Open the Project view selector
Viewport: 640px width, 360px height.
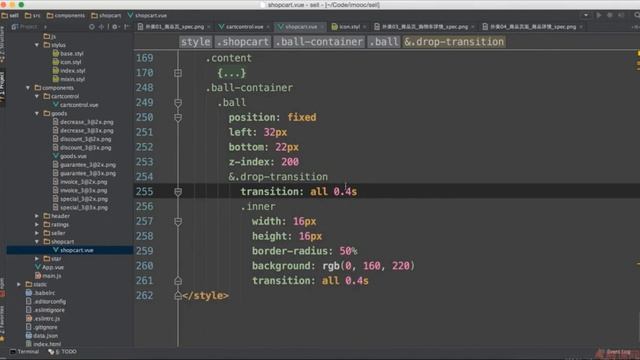click(x=29, y=27)
